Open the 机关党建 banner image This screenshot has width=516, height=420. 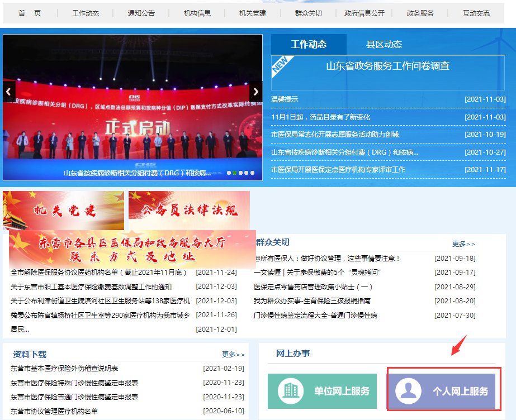[x=63, y=210]
